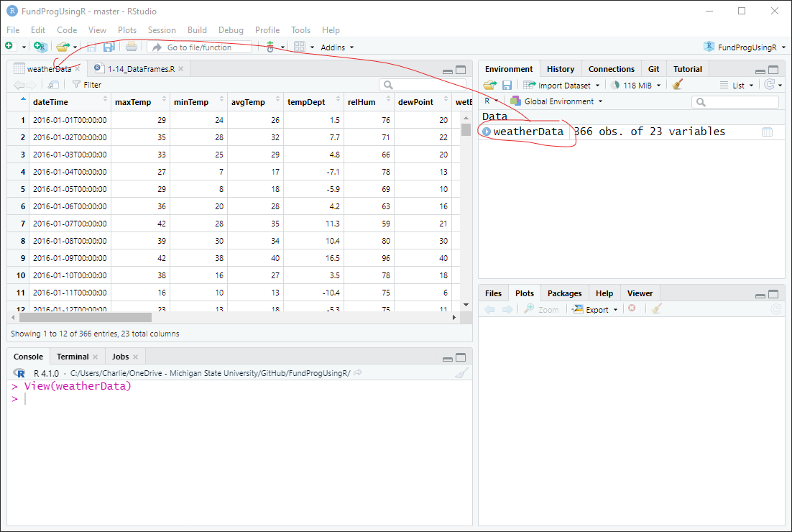The image size is (792, 532).
Task: Open FundProgUsingR project dropdown
Action: click(745, 47)
